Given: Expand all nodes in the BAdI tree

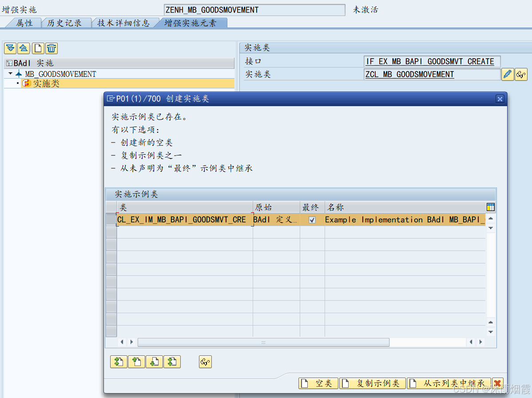Looking at the screenshot, I should [10, 48].
